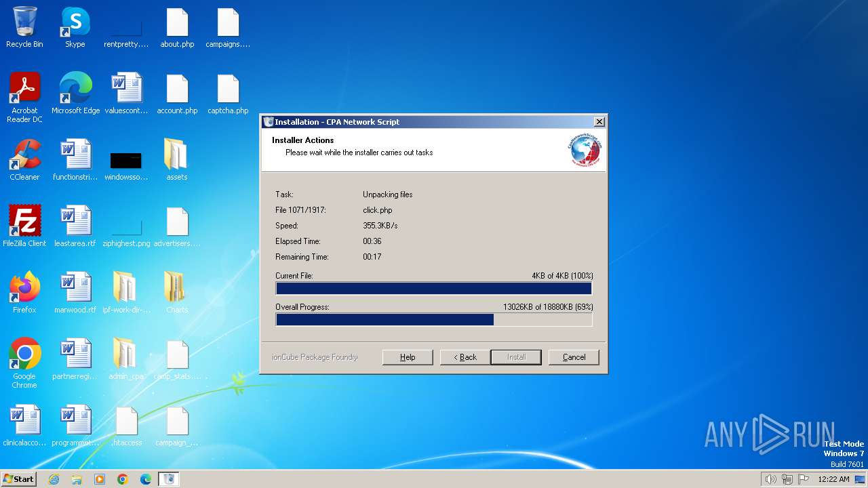This screenshot has width=868, height=488.
Task: Select the partnerregi Word document icon
Action: point(75,359)
